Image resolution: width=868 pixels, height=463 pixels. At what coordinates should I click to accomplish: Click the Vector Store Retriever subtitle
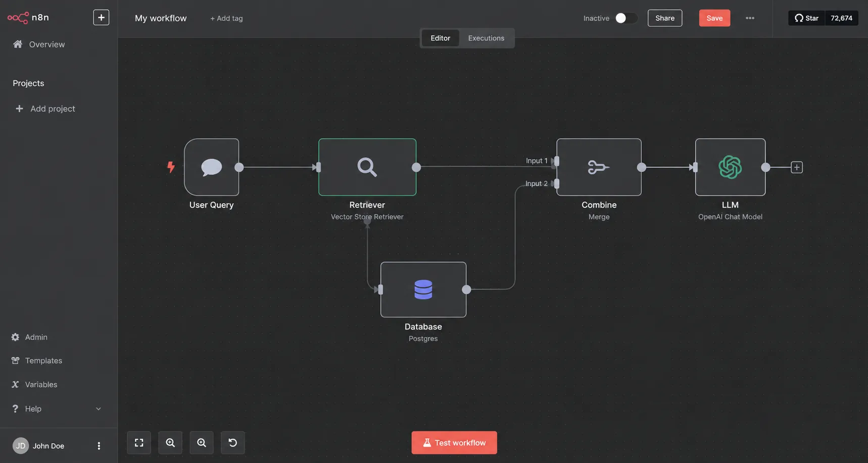[x=367, y=217]
